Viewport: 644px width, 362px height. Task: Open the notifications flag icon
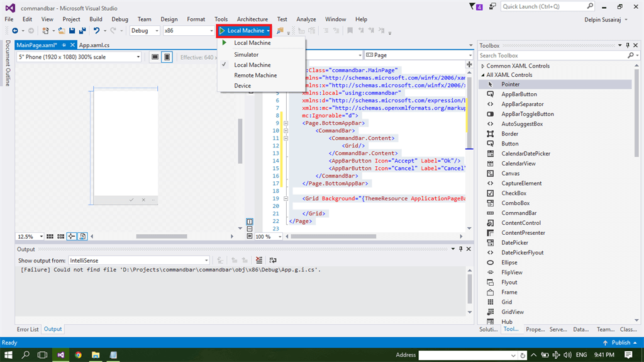[472, 6]
